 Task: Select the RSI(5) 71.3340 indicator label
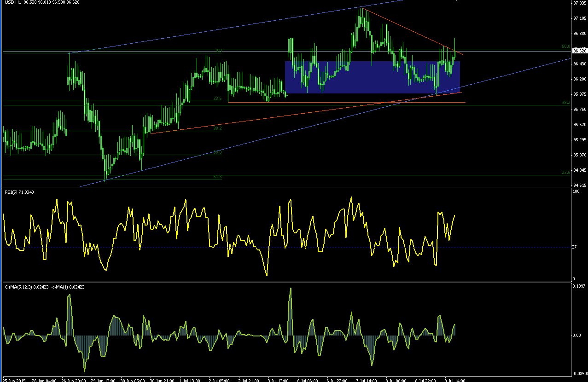(x=20, y=191)
